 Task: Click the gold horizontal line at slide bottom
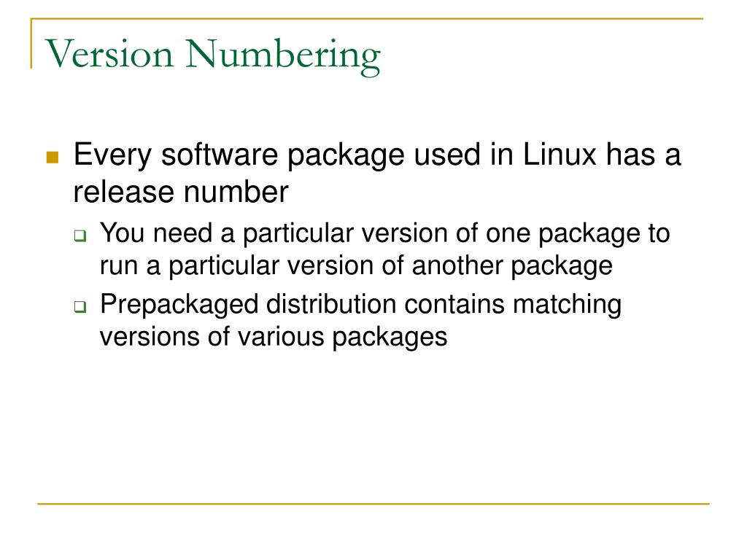[x=373, y=503]
